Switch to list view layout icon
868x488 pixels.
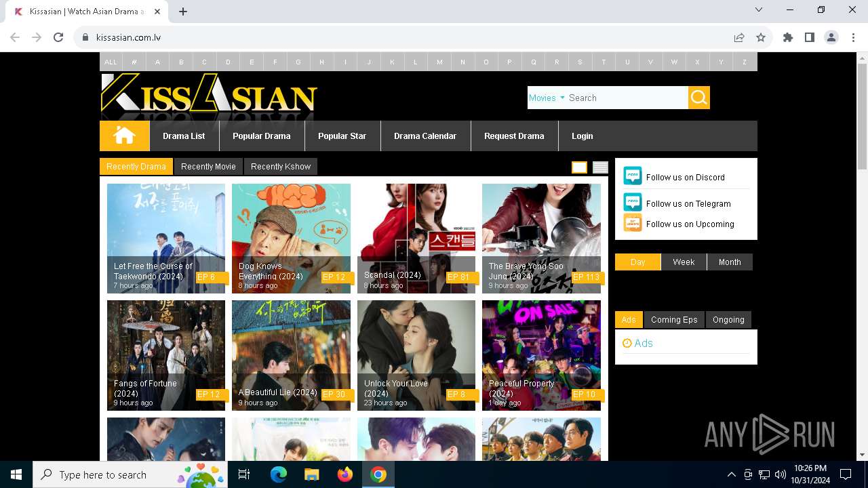[x=600, y=167]
